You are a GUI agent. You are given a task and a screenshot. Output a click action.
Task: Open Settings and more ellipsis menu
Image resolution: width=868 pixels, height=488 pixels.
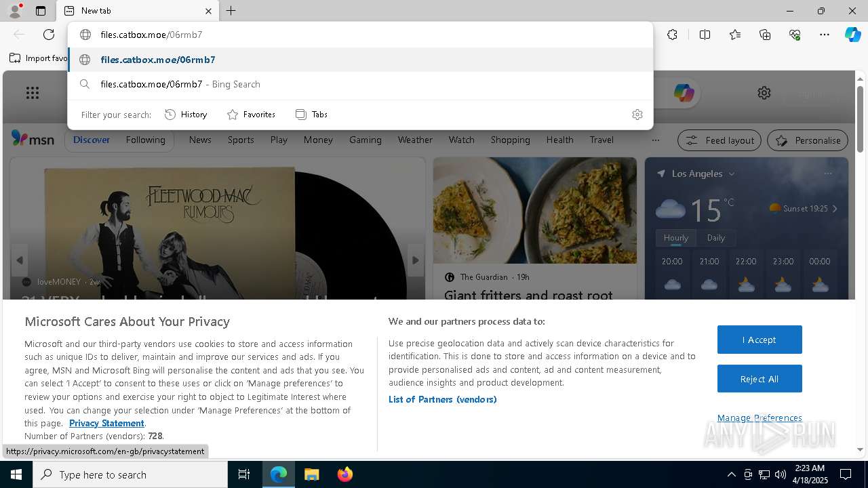pos(825,35)
